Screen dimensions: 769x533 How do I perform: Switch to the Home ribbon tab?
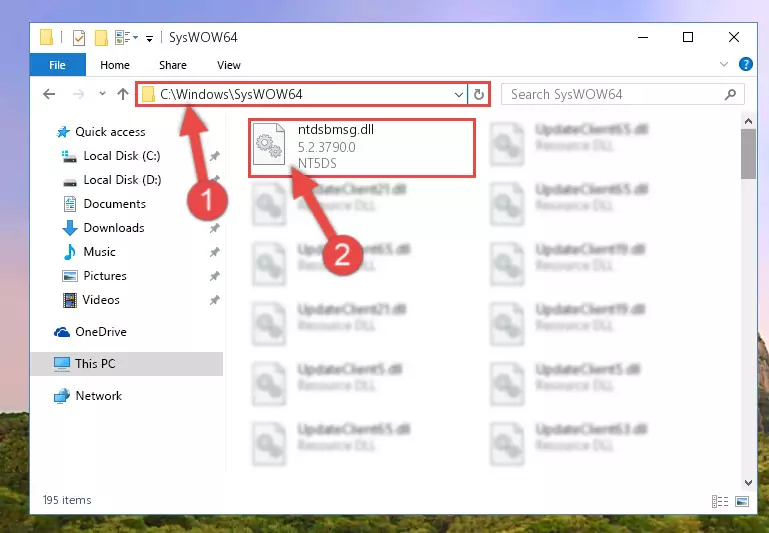(x=115, y=65)
